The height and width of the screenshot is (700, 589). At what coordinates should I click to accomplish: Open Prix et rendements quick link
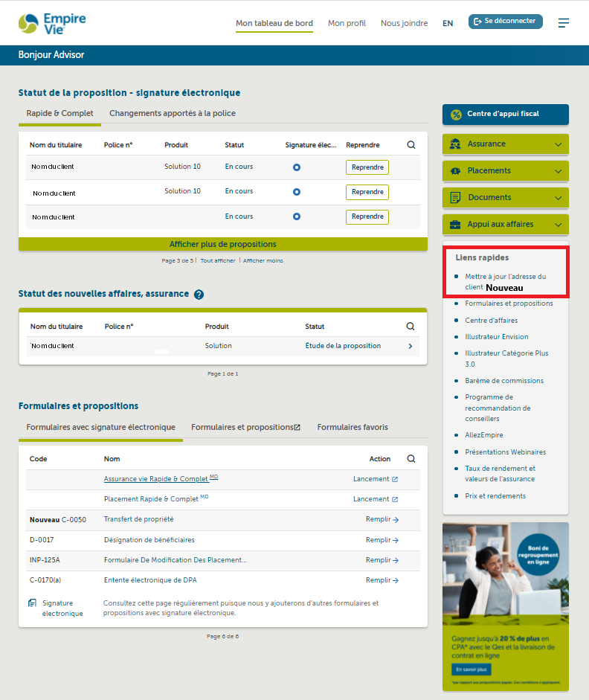tap(495, 496)
